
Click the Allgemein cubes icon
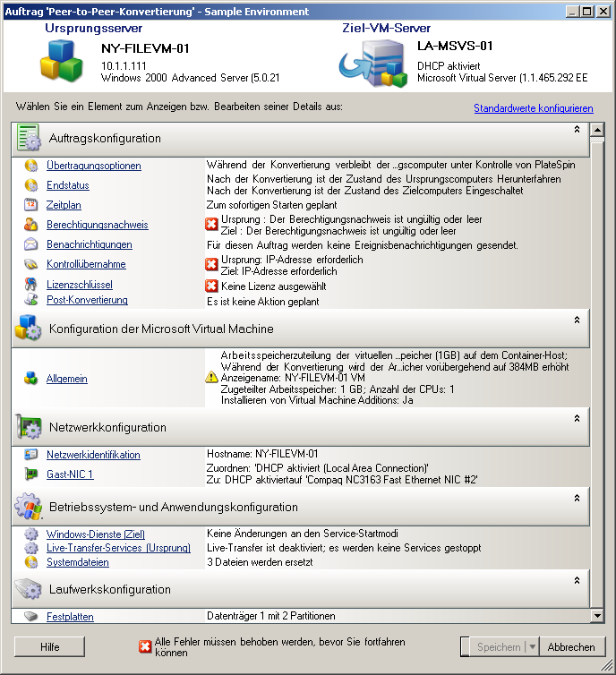coord(31,379)
